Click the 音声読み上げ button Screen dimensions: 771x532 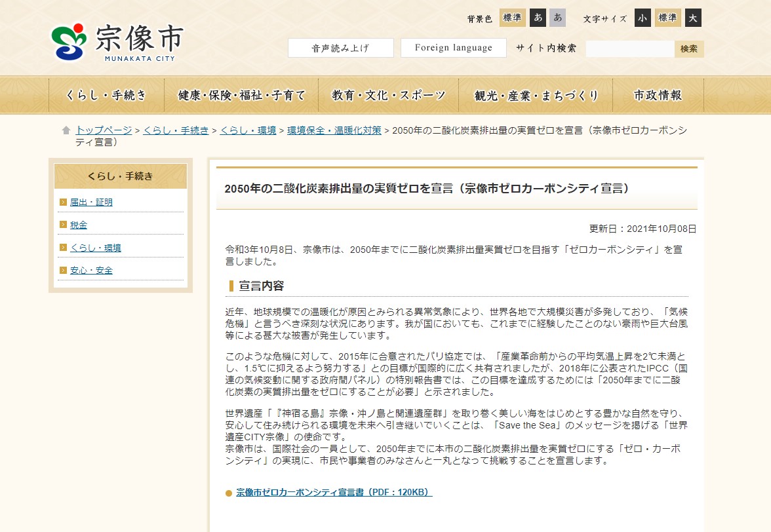tap(341, 48)
